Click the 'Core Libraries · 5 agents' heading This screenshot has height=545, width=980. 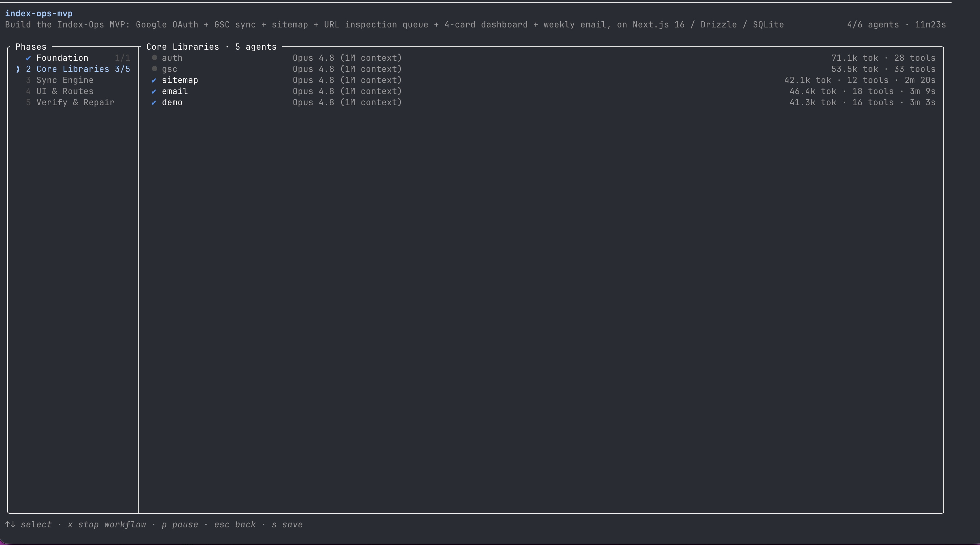[x=211, y=47]
